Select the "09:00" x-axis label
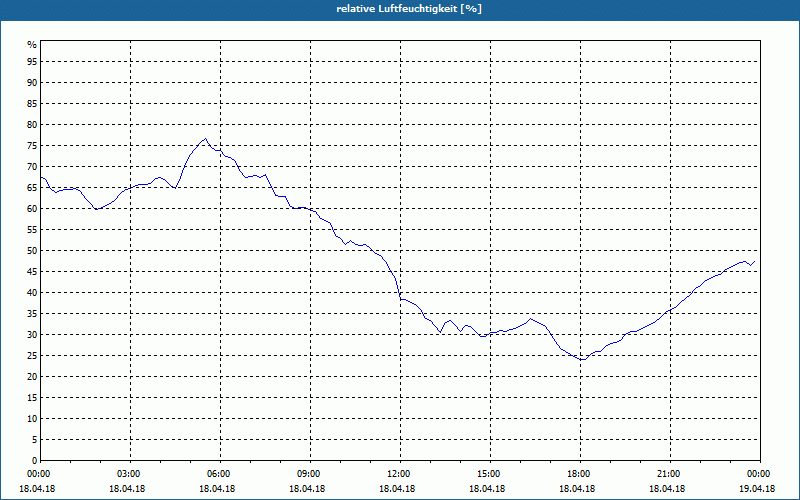This screenshot has width=800, height=500. coord(310,474)
